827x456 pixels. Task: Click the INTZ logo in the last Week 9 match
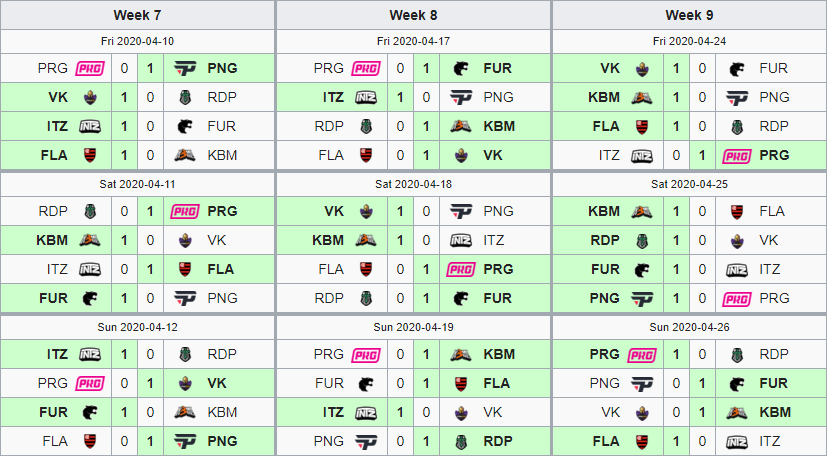pyautogui.click(x=737, y=442)
